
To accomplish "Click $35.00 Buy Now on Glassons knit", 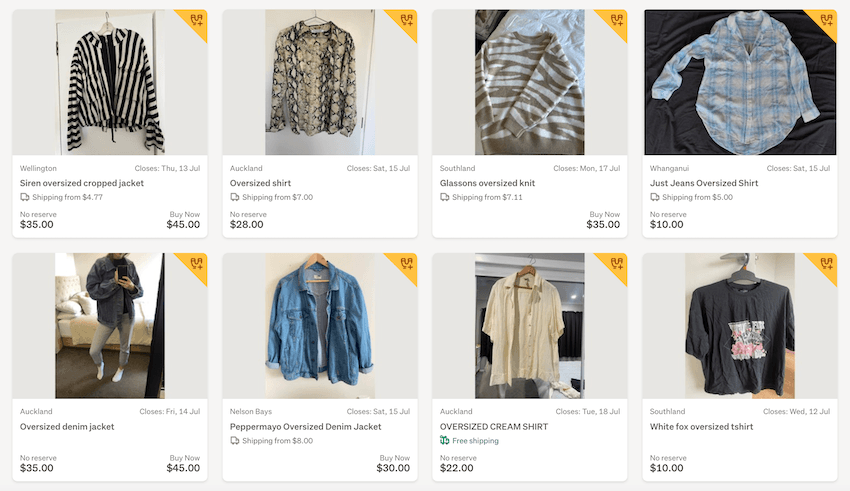I will 603,225.
